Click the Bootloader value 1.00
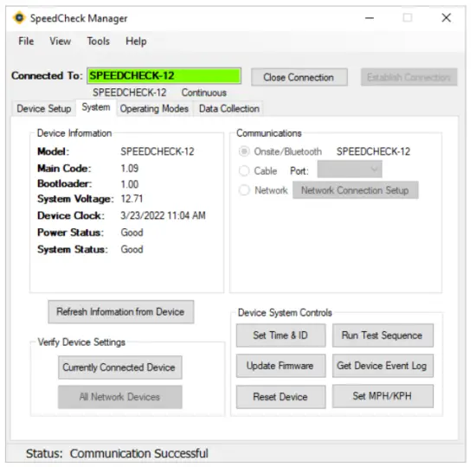476x467 pixels. click(130, 184)
